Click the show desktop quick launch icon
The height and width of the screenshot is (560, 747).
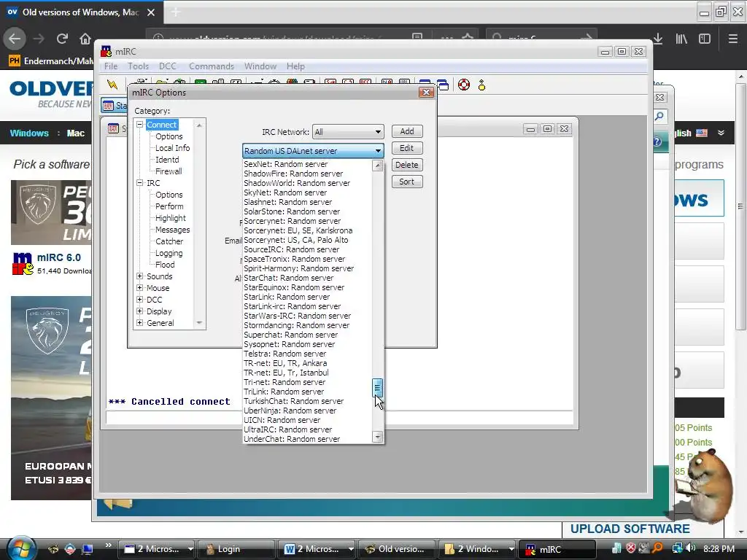88,549
